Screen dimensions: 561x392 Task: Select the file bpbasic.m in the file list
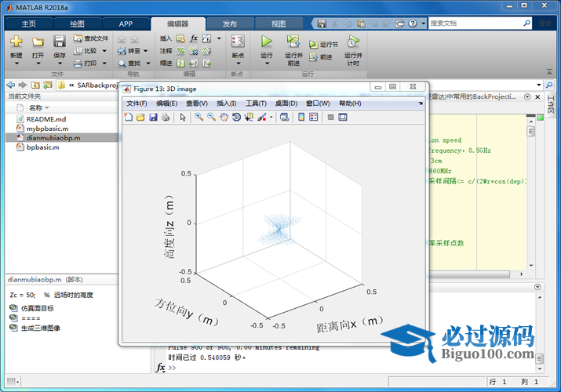click(42, 147)
